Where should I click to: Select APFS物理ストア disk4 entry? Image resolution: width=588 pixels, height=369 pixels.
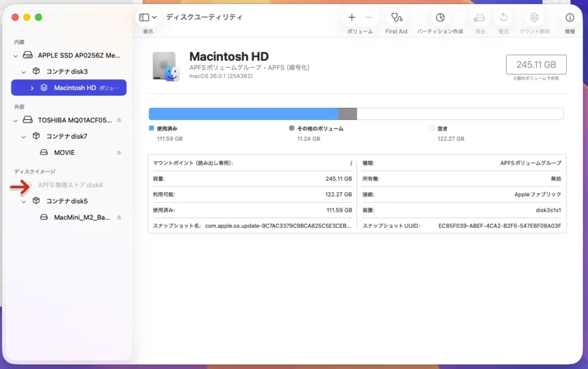click(x=70, y=185)
